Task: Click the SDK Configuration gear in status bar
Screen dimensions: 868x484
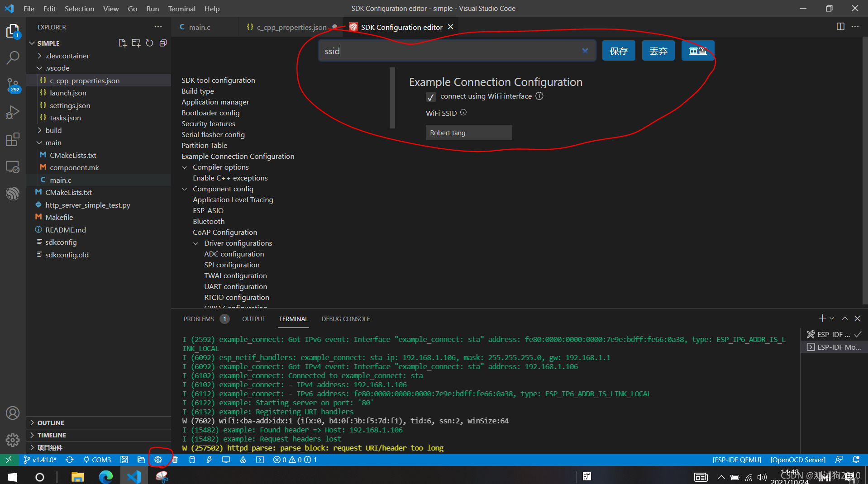Action: (158, 460)
